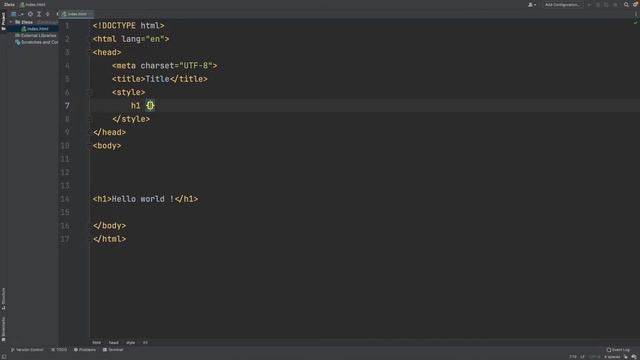Open the Event Log
The image size is (640, 360).
tap(618, 350)
